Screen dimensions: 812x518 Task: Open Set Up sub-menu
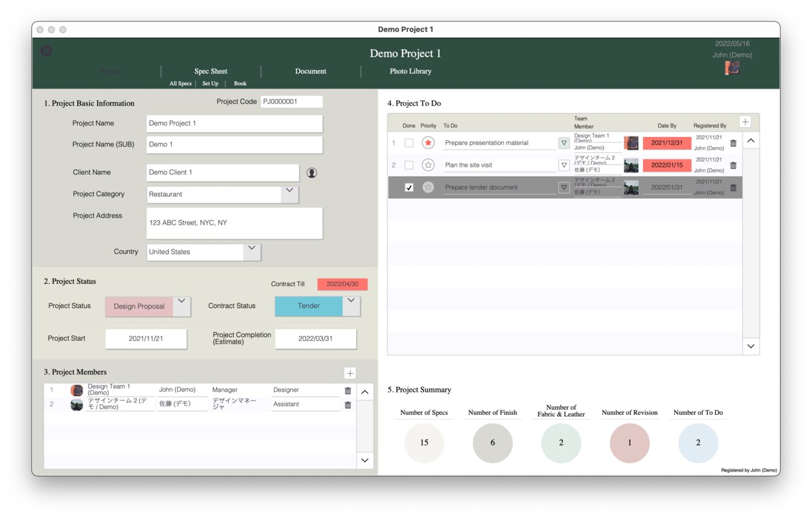(210, 83)
